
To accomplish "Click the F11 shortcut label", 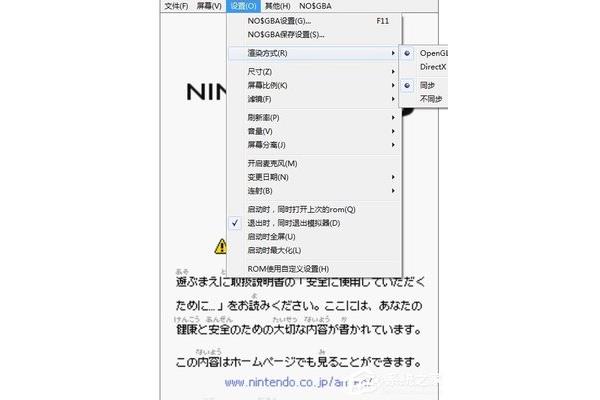I will tap(383, 21).
